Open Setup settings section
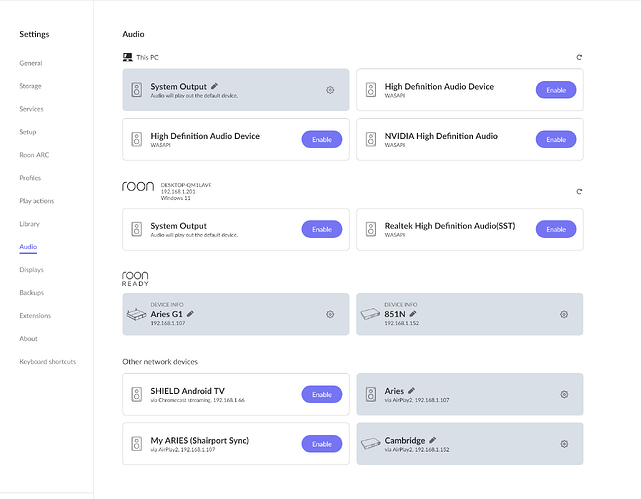Image resolution: width=641 pixels, height=499 pixels. click(28, 132)
